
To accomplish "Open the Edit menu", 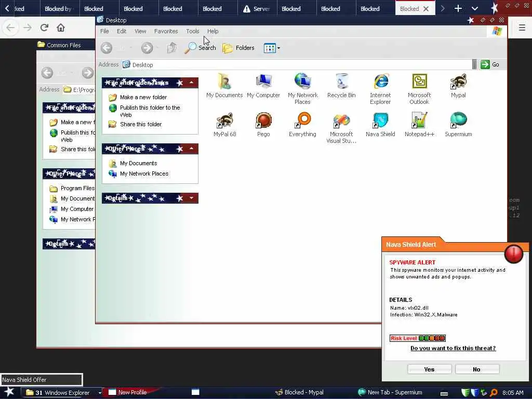I will coord(122,31).
